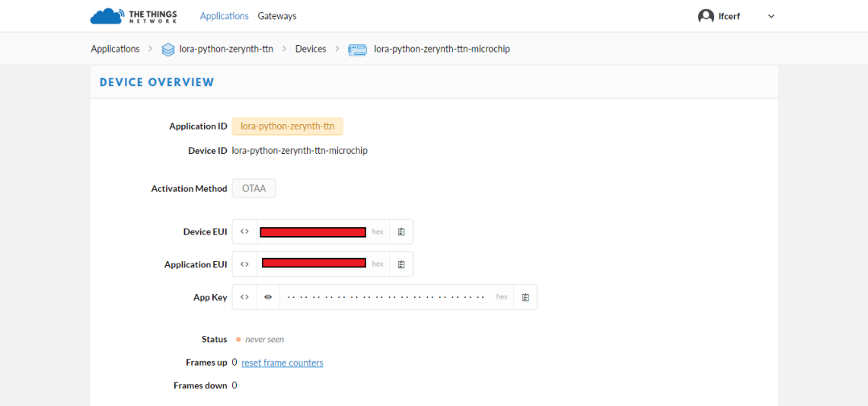Image resolution: width=868 pixels, height=406 pixels.
Task: Click the Application EUI value field
Action: [314, 263]
